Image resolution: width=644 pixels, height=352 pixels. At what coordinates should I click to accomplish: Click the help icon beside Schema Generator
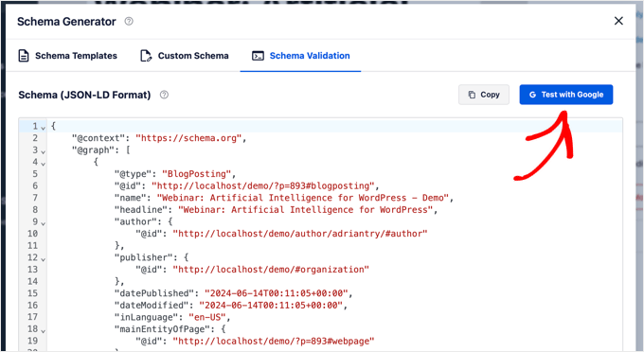[x=129, y=22]
